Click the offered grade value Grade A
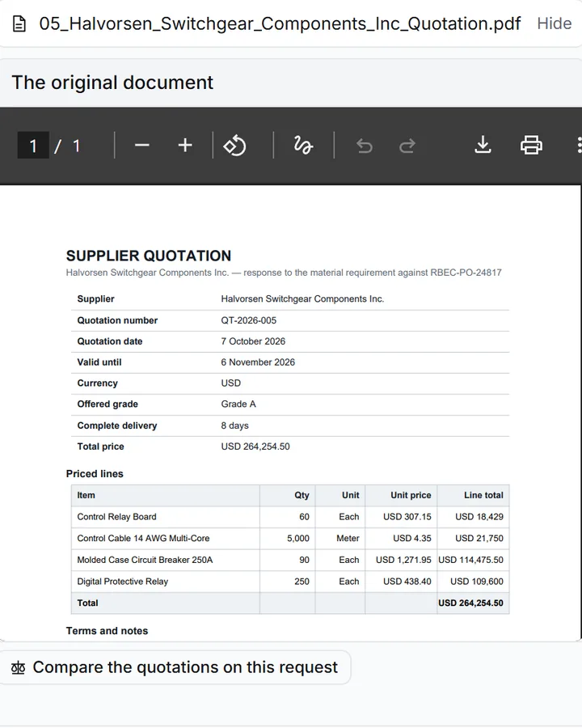The image size is (582, 728). coord(238,404)
